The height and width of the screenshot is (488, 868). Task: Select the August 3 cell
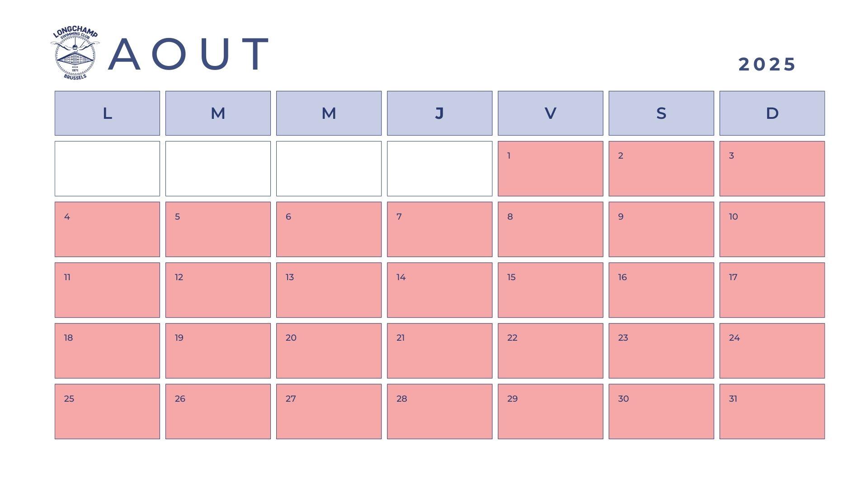772,169
